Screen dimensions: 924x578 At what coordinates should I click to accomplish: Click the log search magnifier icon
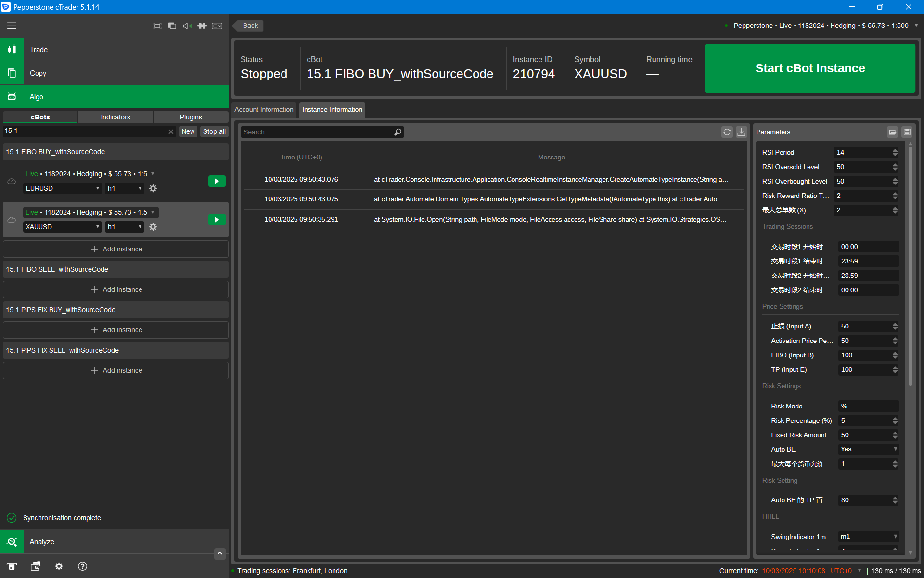[398, 132]
